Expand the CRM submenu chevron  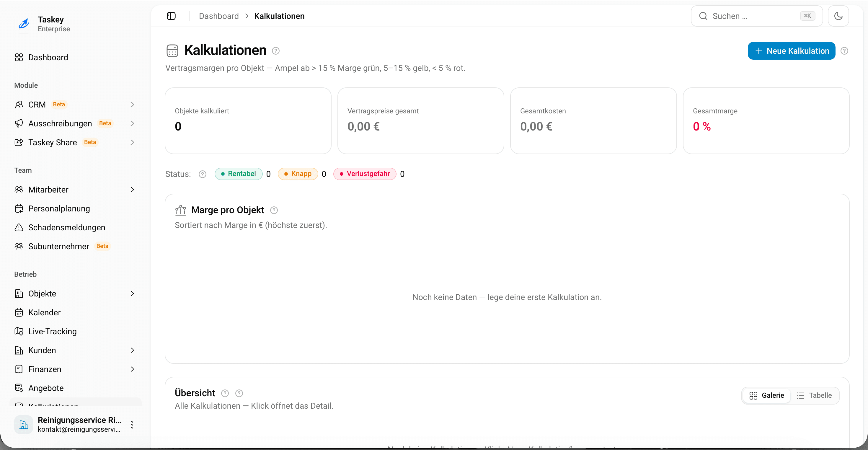132,105
